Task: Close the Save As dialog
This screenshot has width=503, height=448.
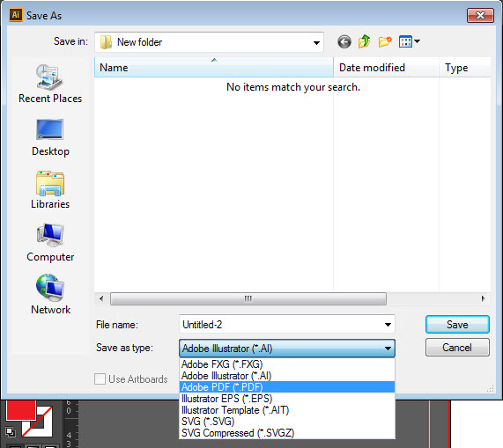Action: pyautogui.click(x=480, y=15)
